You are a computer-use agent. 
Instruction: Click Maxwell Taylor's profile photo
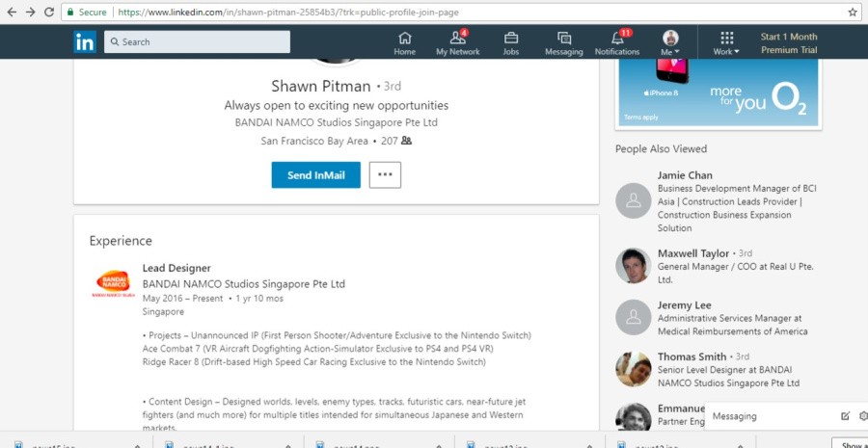(x=634, y=266)
